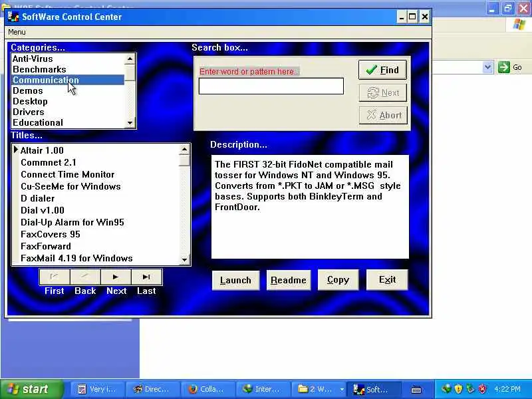Select Anti-Virus category
The width and height of the screenshot is (532, 399).
pyautogui.click(x=68, y=59)
